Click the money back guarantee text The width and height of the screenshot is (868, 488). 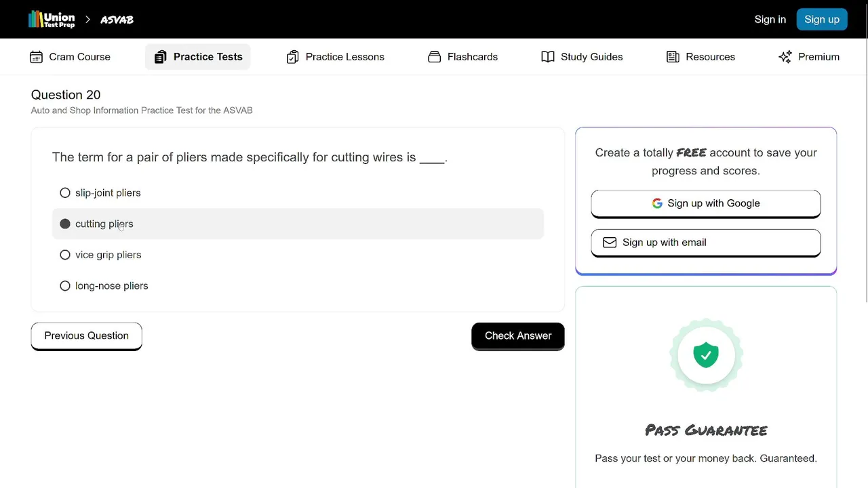[x=706, y=459]
